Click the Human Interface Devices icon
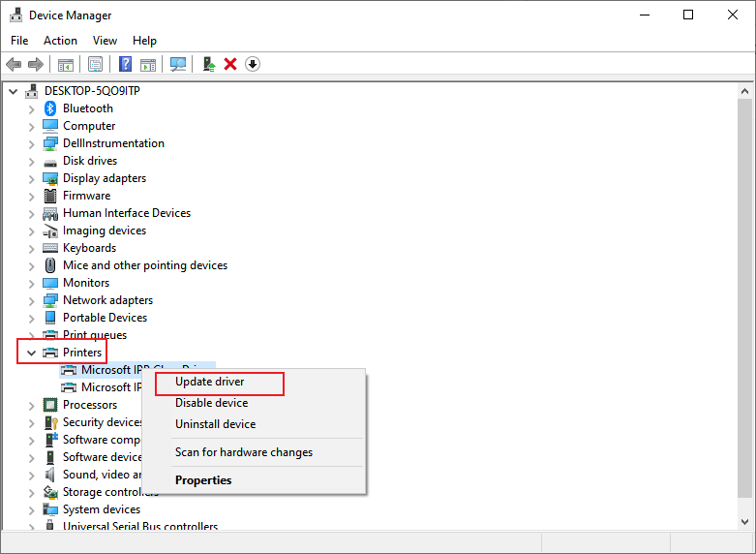This screenshot has width=756, height=554. 50,214
